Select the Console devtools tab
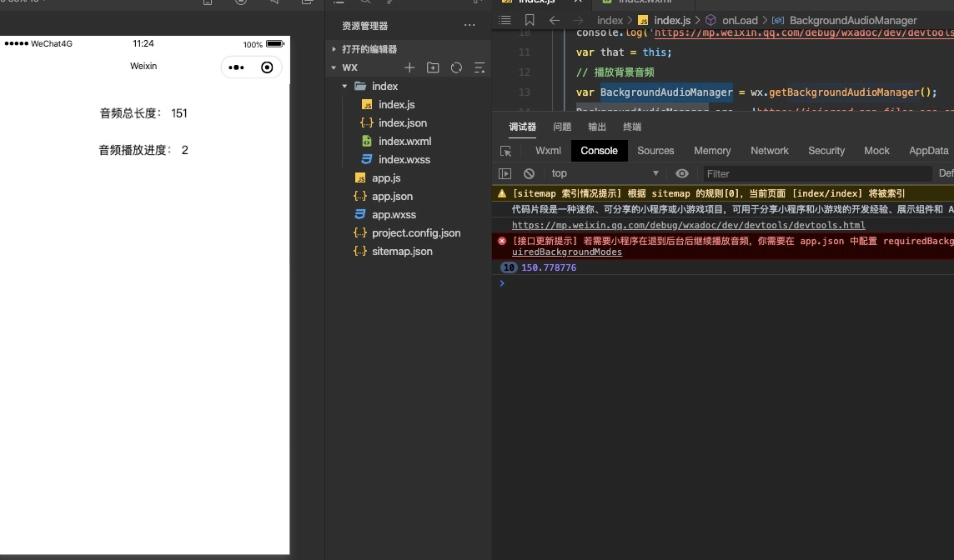954x560 pixels. [x=599, y=151]
